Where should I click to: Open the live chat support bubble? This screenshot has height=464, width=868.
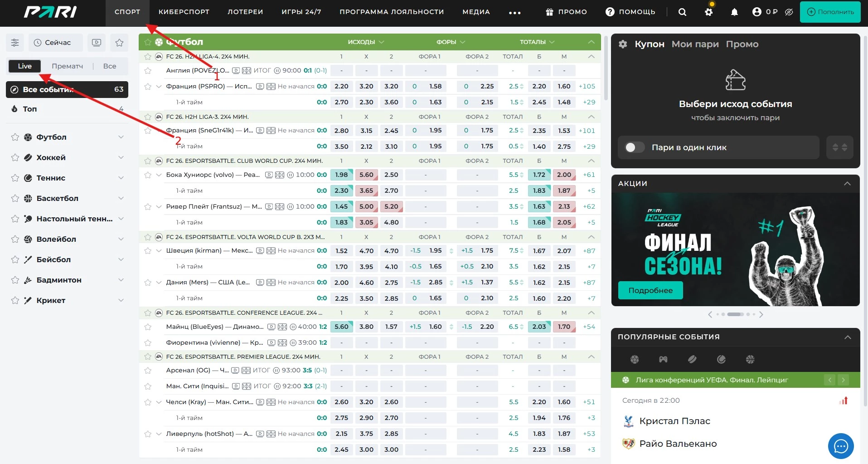pos(841,446)
